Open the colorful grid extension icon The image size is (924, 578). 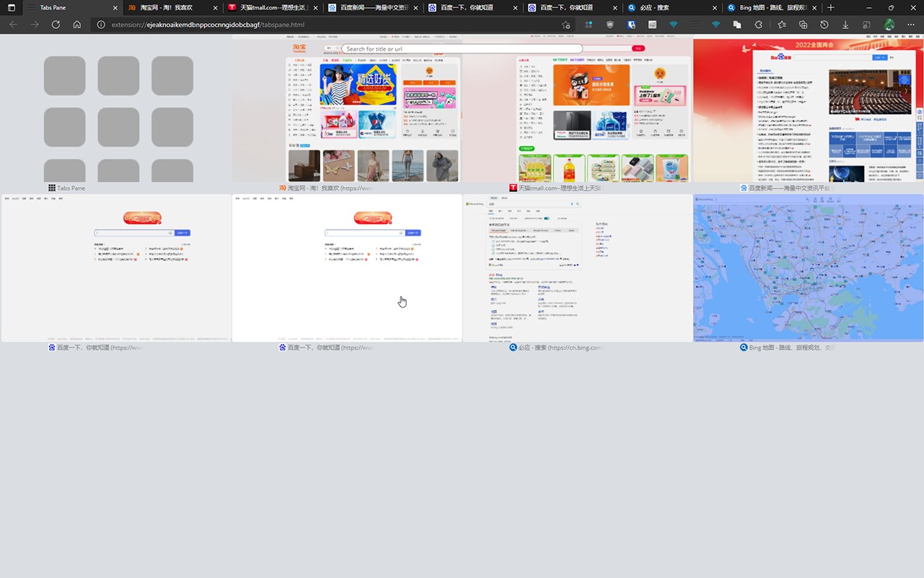[589, 25]
